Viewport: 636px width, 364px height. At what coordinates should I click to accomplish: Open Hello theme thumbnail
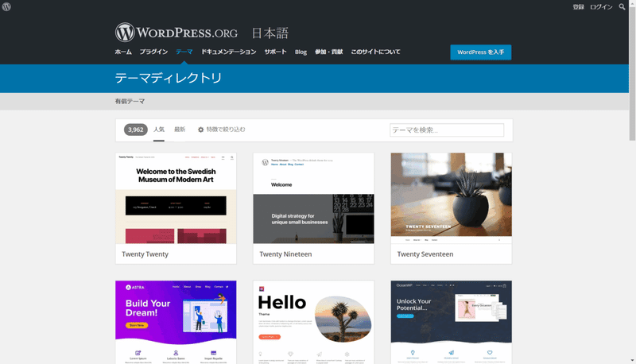click(x=313, y=322)
